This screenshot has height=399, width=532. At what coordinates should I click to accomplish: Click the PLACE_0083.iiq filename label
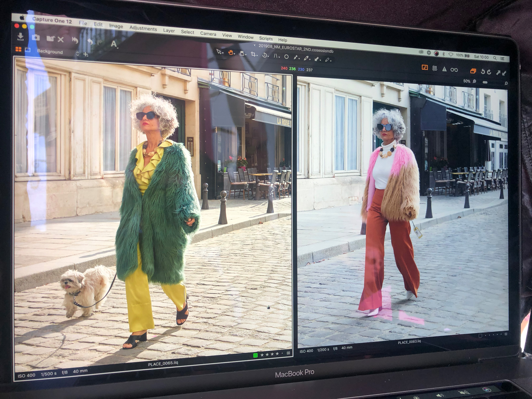(409, 342)
